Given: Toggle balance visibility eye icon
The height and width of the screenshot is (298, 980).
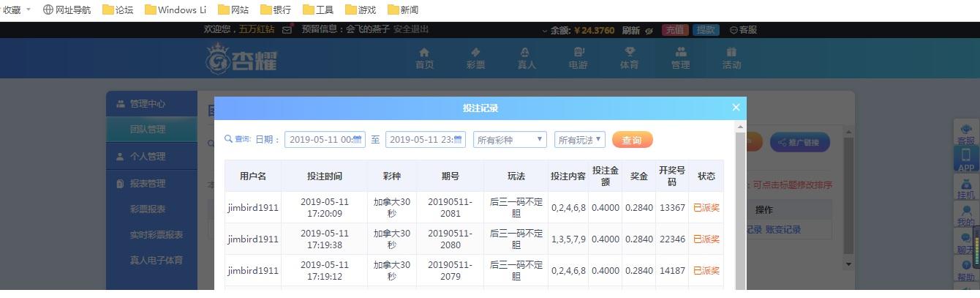Looking at the screenshot, I should (649, 31).
